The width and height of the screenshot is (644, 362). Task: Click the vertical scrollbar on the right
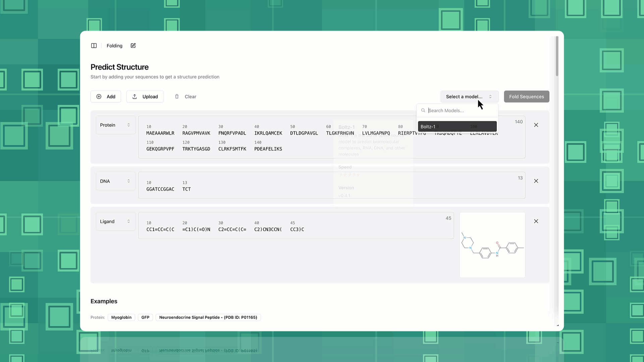[557, 56]
